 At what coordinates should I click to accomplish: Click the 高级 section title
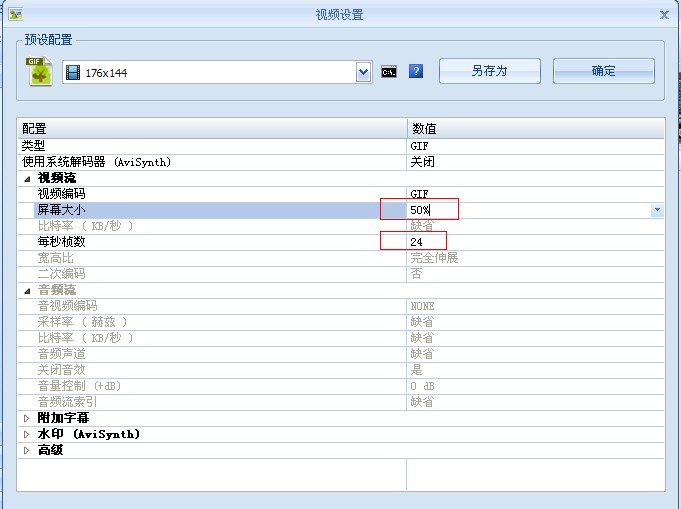coord(50,450)
